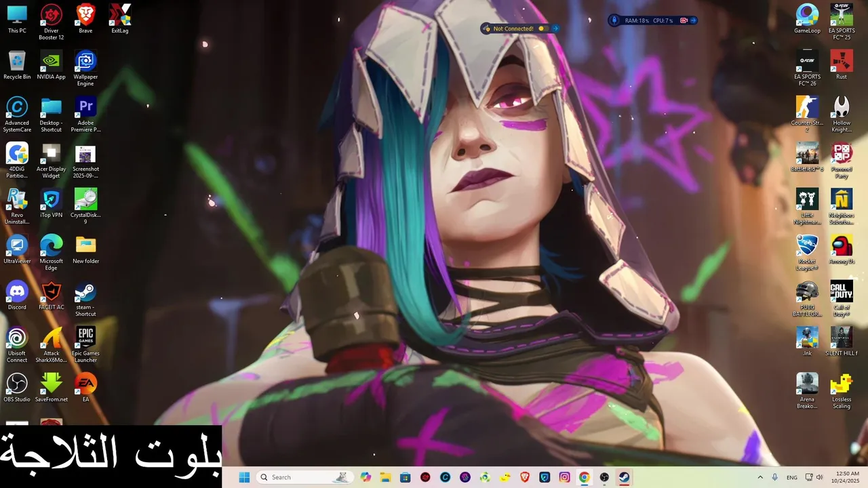The width and height of the screenshot is (868, 488).
Task: Open Wallpaper Engine shortcut
Action: pos(85,68)
